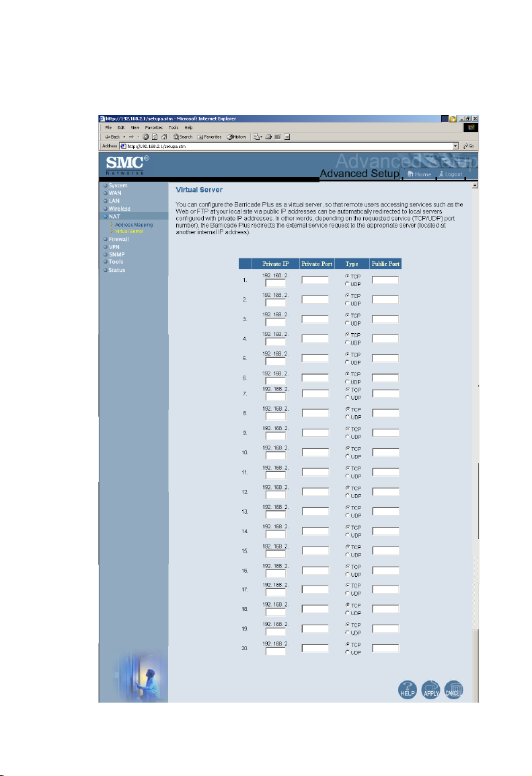
Task: Click the Private IP field of row 1
Action: (x=275, y=283)
